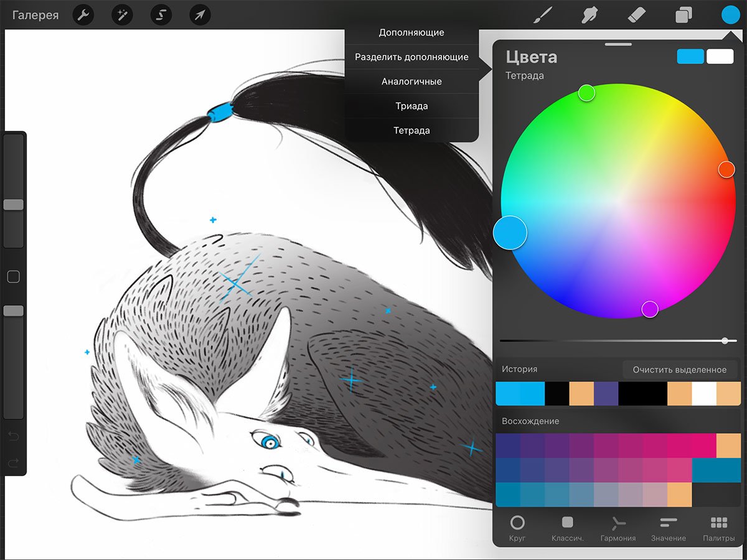Adjust the brightness slider handle
The height and width of the screenshot is (560, 747).
725,341
